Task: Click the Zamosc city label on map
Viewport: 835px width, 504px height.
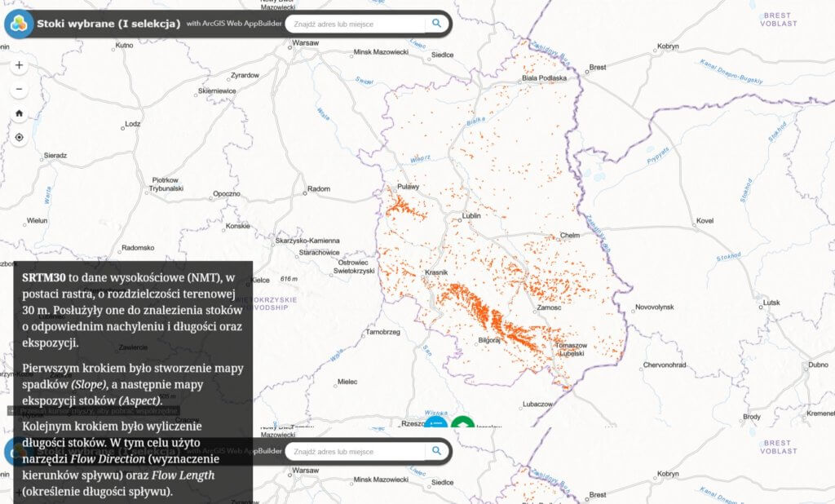Action: click(x=549, y=307)
